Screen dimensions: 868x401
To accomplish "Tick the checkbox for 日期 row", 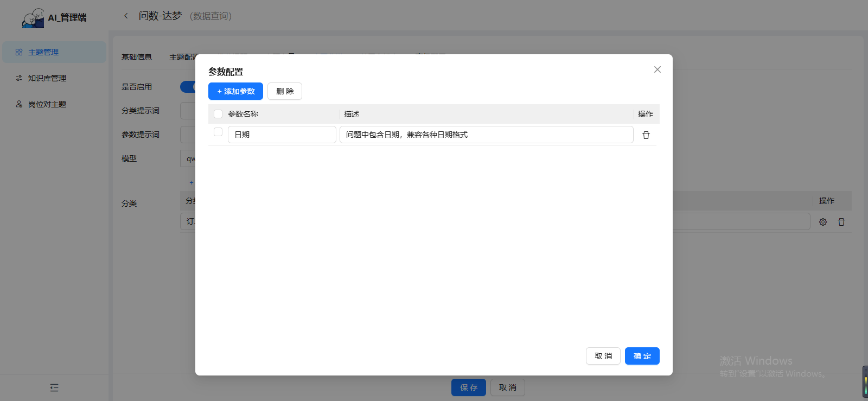I will click(218, 132).
